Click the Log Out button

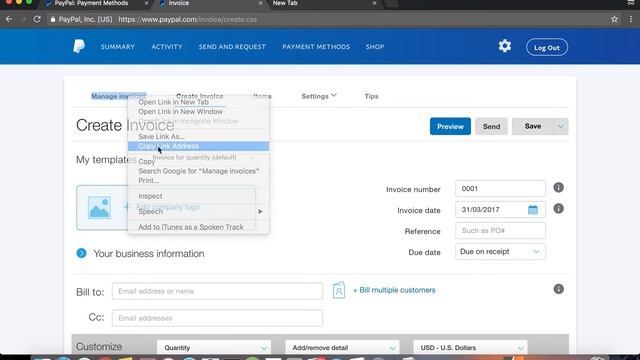[547, 47]
